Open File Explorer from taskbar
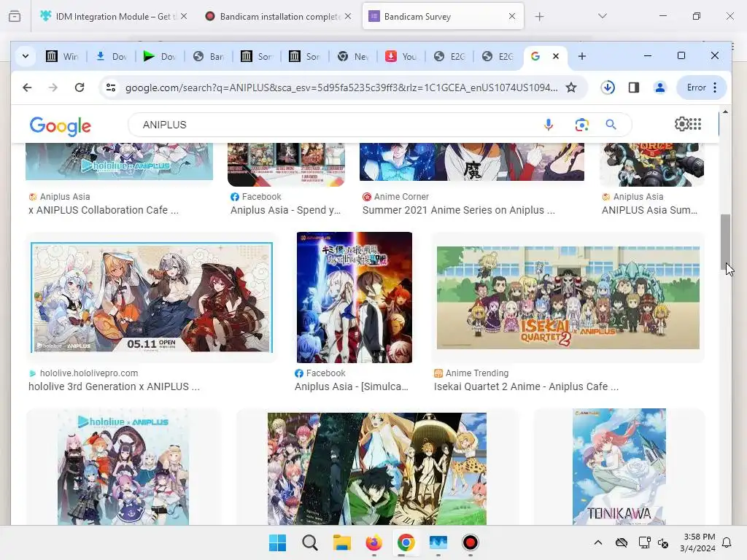This screenshot has width=747, height=560. coord(341,542)
